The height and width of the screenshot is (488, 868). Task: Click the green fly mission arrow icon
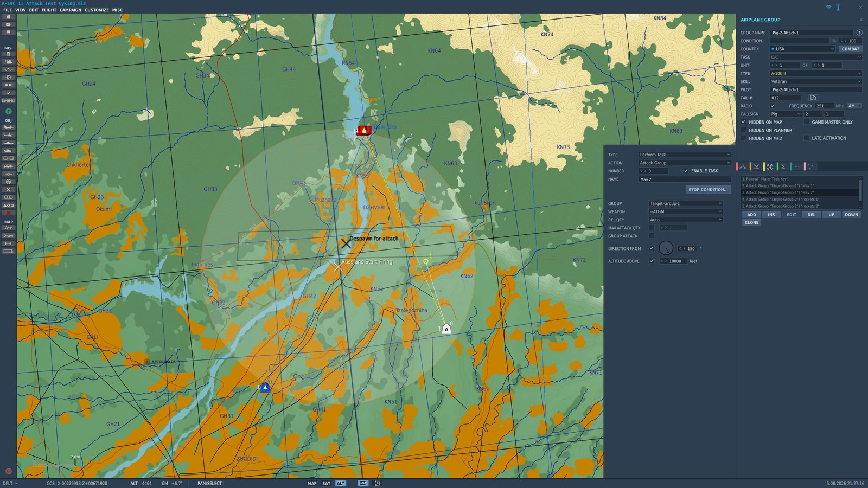[8, 111]
